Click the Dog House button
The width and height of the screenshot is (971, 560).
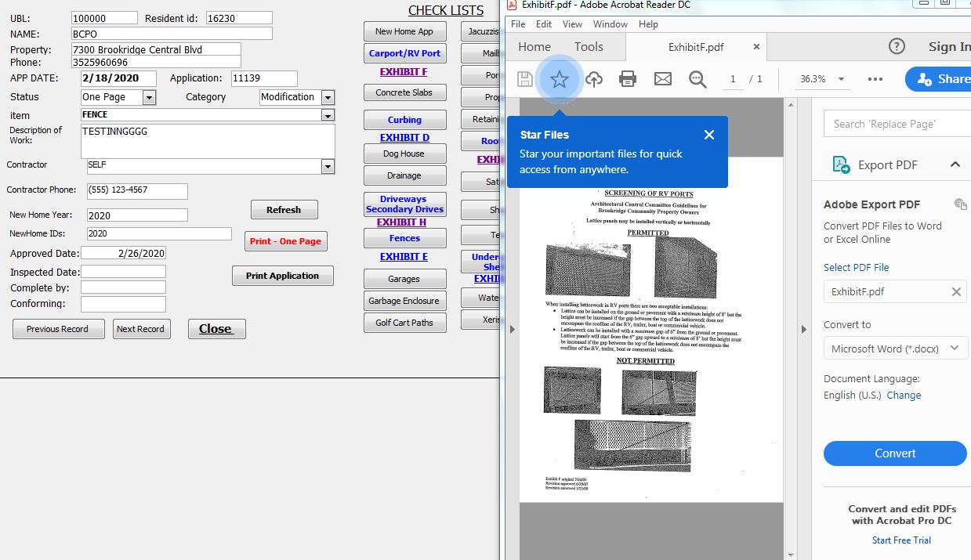404,154
